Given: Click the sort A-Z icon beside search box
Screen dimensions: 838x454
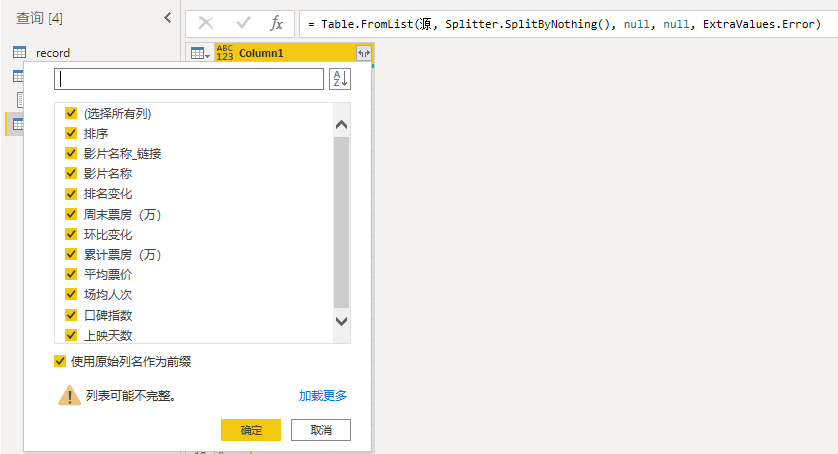Looking at the screenshot, I should (339, 79).
